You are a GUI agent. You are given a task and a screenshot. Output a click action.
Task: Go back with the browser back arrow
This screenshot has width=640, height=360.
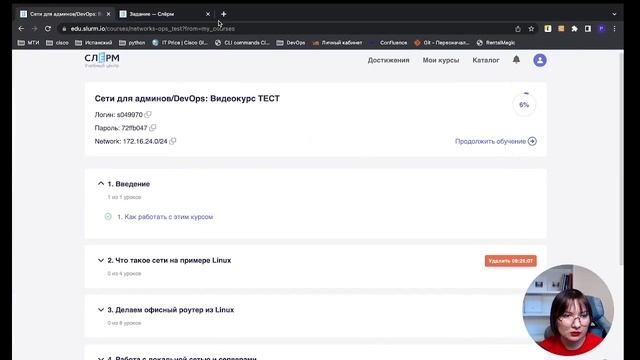pos(21,29)
